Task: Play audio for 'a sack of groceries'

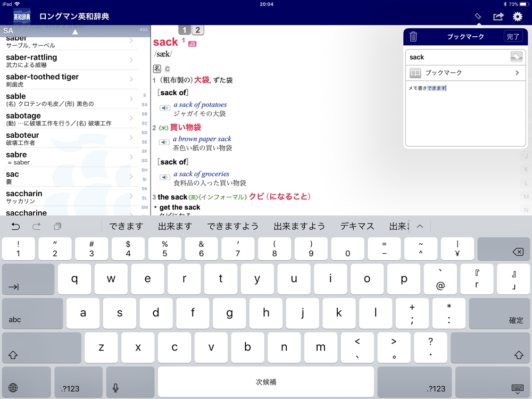Action: point(165,177)
